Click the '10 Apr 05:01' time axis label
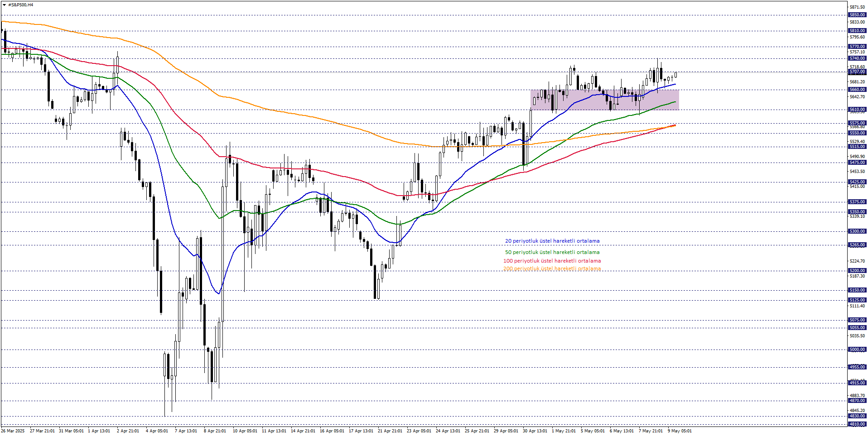This screenshot has height=436, width=868. [245, 431]
